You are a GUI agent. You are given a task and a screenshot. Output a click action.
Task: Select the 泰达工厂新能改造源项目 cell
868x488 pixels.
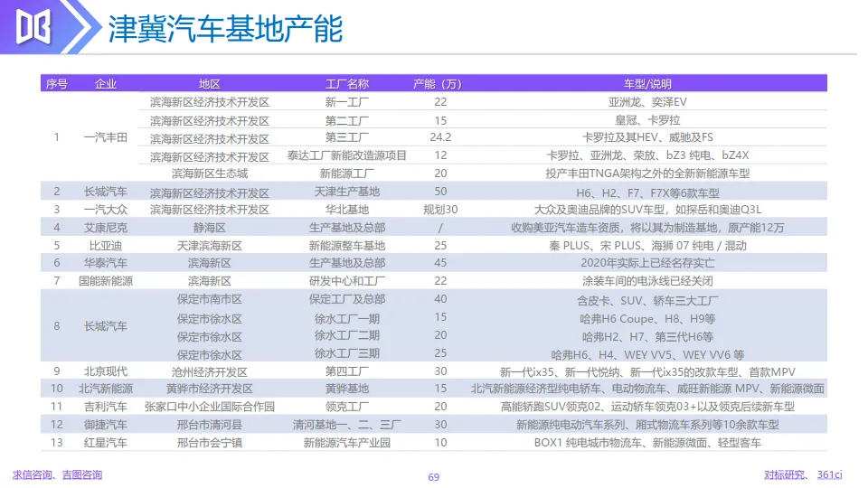[x=346, y=155]
